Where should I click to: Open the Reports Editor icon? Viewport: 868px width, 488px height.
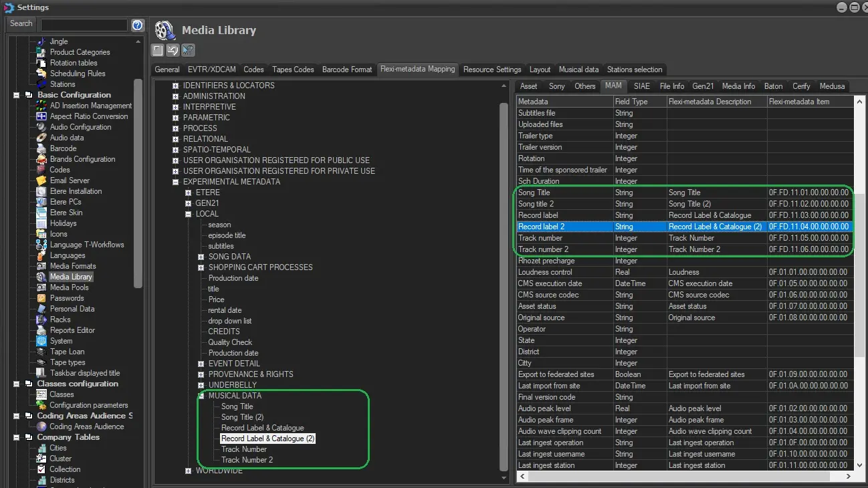coord(42,330)
